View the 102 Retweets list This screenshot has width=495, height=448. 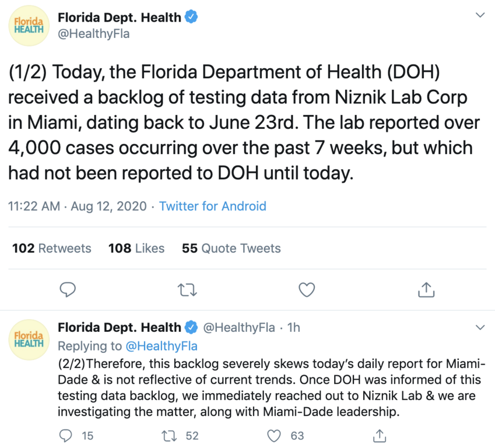click(52, 249)
